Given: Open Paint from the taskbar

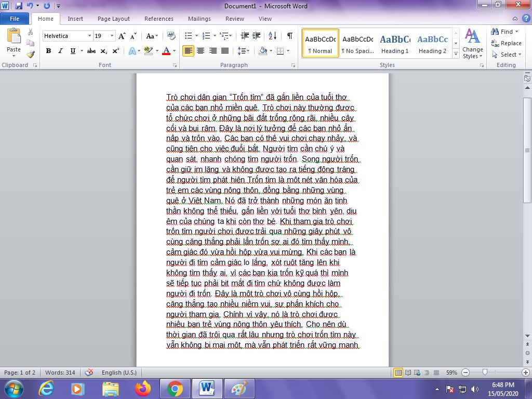Looking at the screenshot, I should point(239,389).
